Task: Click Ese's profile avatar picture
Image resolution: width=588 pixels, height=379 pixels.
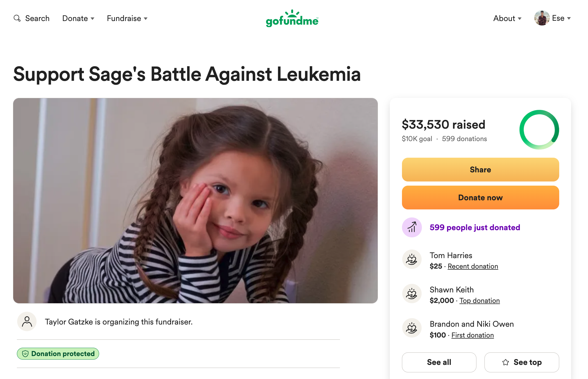Action: pyautogui.click(x=542, y=18)
